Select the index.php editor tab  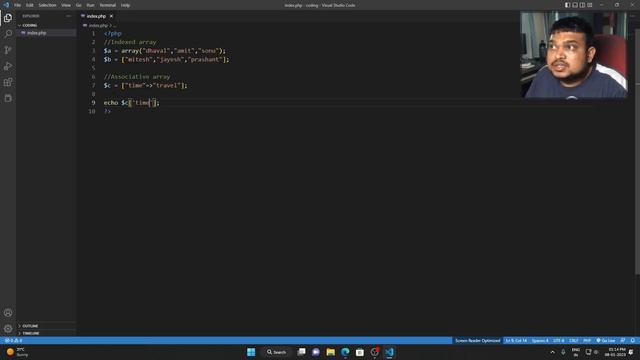click(x=96, y=16)
